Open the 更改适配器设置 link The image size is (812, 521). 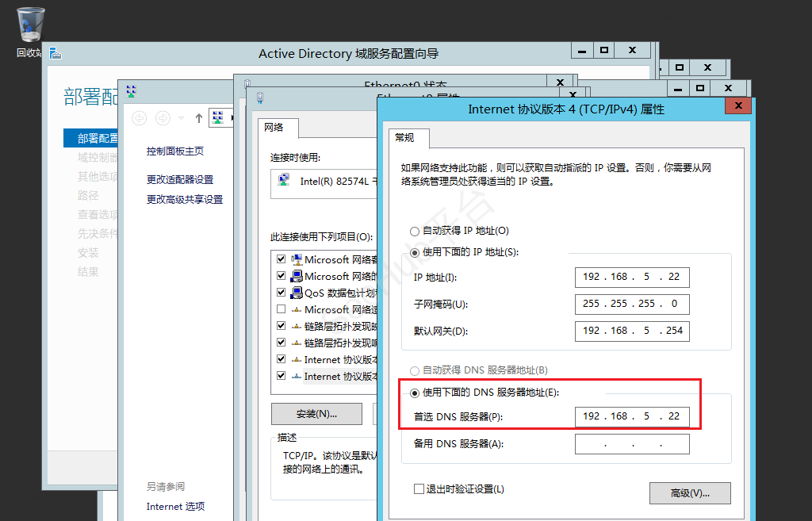tap(180, 179)
